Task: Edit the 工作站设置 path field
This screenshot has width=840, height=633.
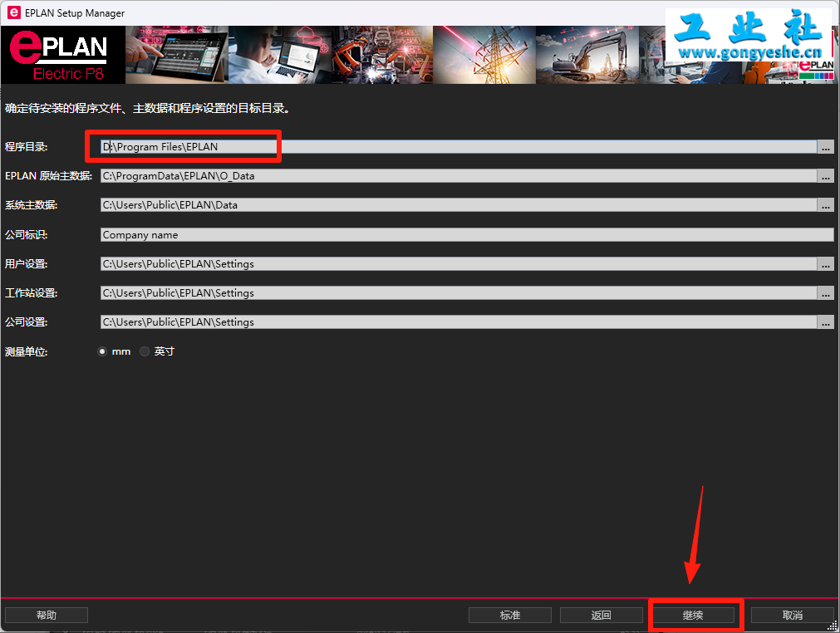Action: [x=459, y=293]
